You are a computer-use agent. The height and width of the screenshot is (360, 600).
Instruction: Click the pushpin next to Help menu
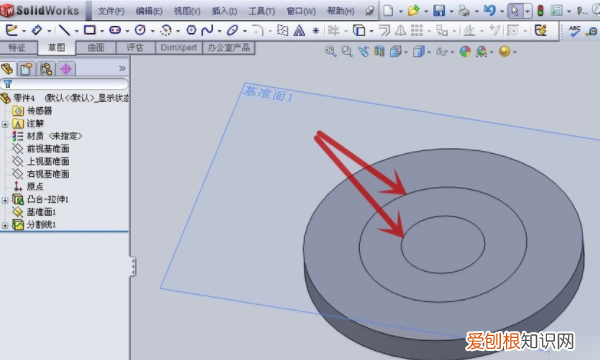369,11
